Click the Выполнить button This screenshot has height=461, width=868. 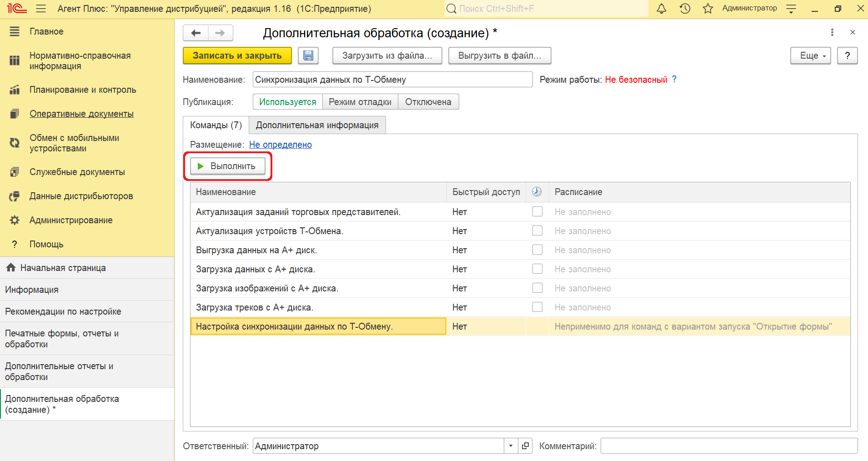click(228, 166)
